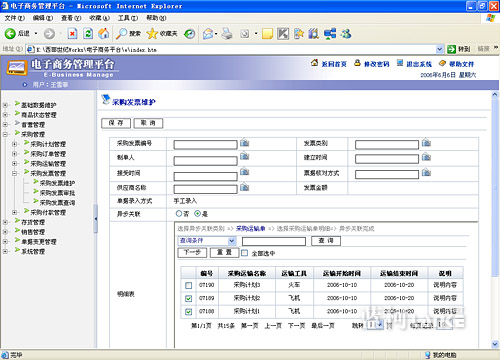The image size is (500, 360).
Task: Open Favorites (收藏夹) star icon
Action: point(152,33)
